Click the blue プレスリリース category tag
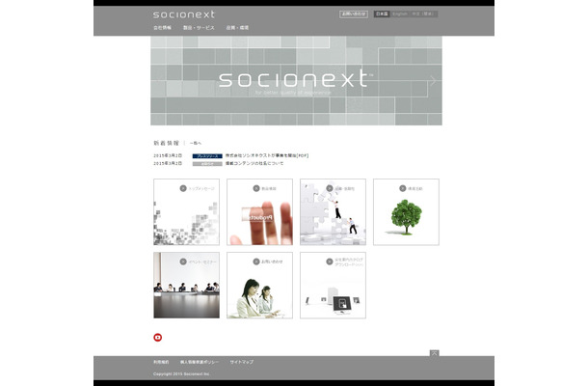The image size is (588, 386). point(207,155)
